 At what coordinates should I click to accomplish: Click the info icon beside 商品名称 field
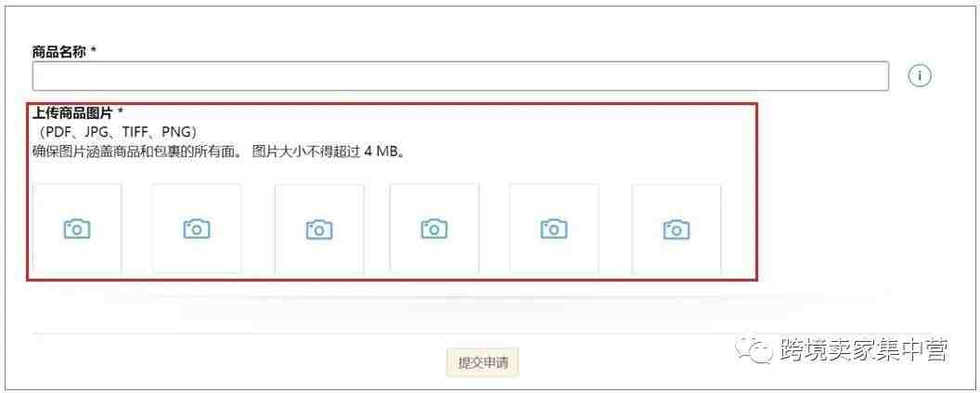[x=920, y=76]
